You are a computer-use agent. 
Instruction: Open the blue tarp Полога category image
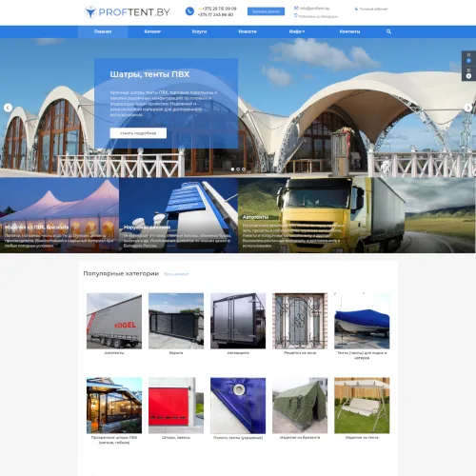click(x=238, y=406)
